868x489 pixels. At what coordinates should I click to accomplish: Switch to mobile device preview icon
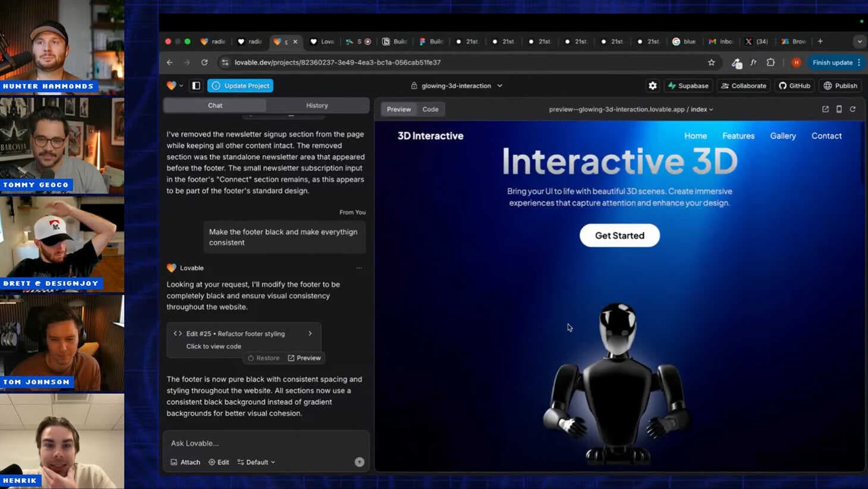(839, 109)
